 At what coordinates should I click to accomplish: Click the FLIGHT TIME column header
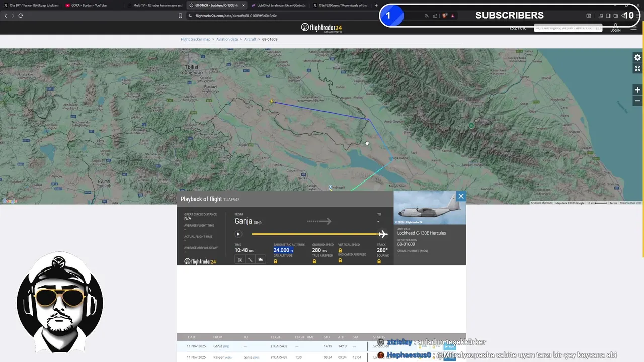point(304,337)
